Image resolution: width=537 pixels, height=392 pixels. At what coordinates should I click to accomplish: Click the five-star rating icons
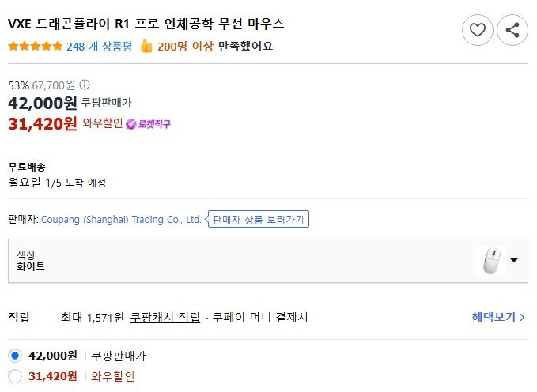[x=35, y=47]
